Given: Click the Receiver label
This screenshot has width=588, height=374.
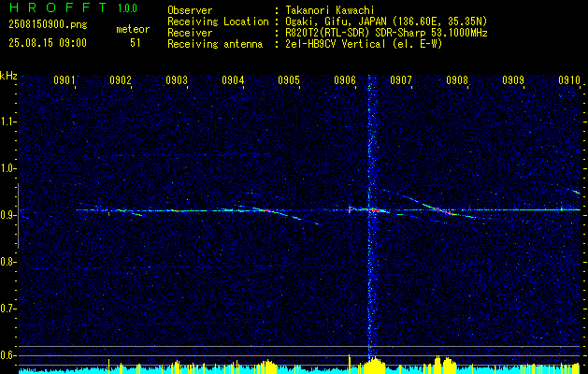Looking at the screenshot, I should [190, 33].
